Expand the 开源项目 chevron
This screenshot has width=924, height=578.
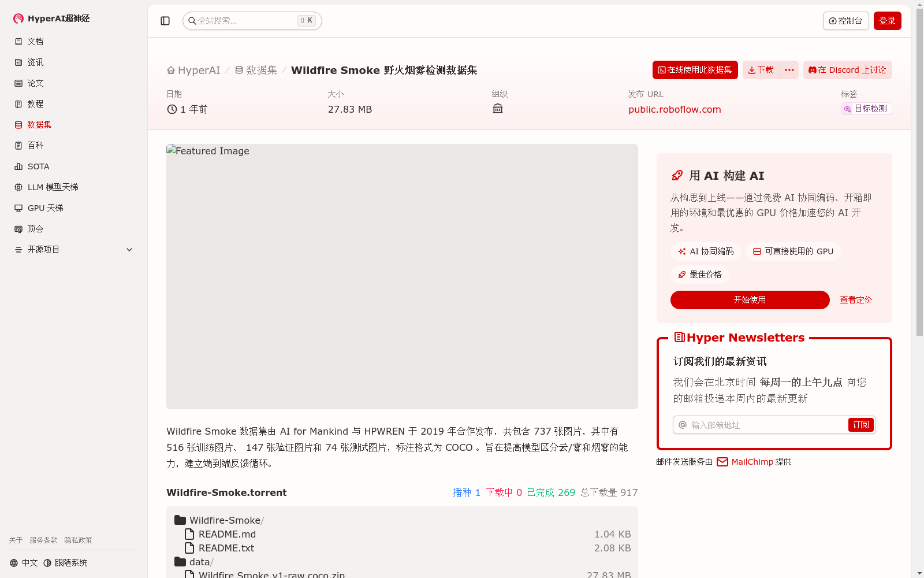tap(129, 250)
